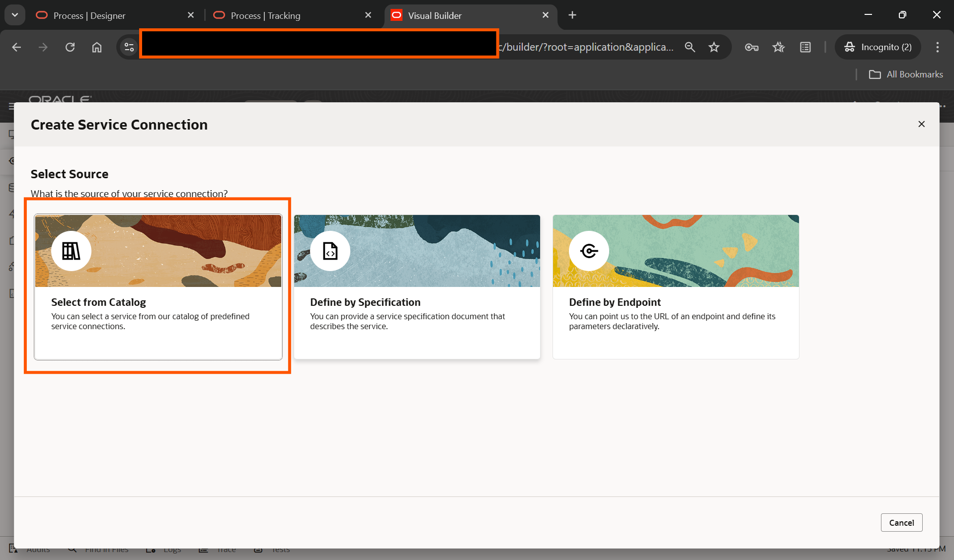Click the specification document code icon
The image size is (954, 560).
[x=330, y=251]
